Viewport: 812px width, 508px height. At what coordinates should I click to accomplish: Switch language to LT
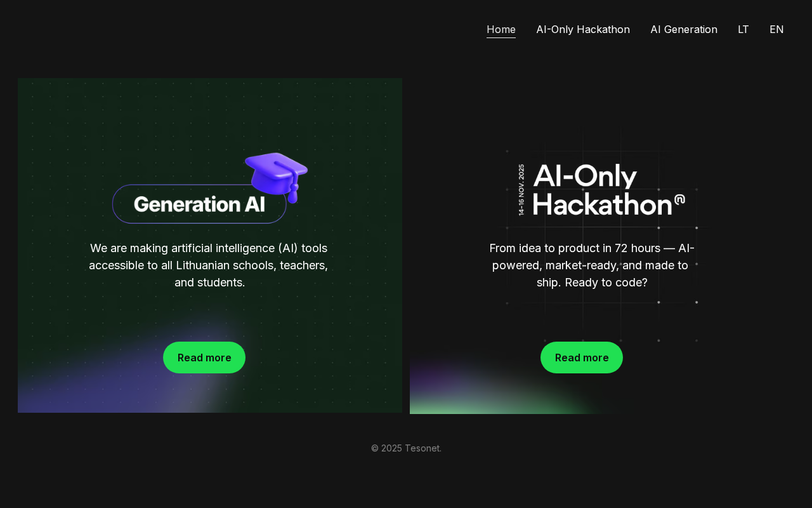(743, 29)
